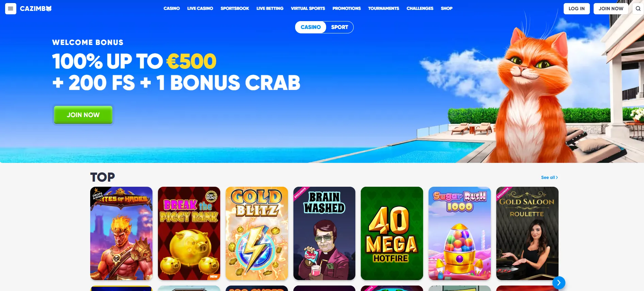Expand TOP games via See all
The width and height of the screenshot is (644, 291).
pyautogui.click(x=549, y=178)
